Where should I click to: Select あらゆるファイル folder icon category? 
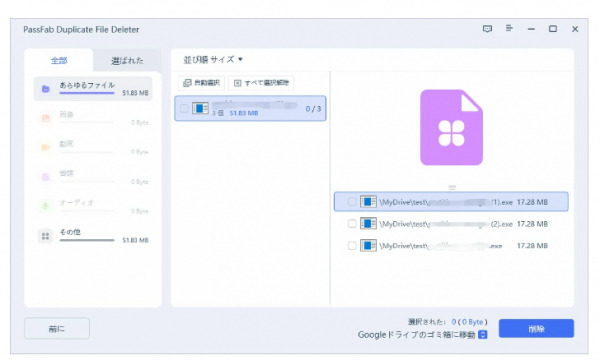click(x=46, y=89)
